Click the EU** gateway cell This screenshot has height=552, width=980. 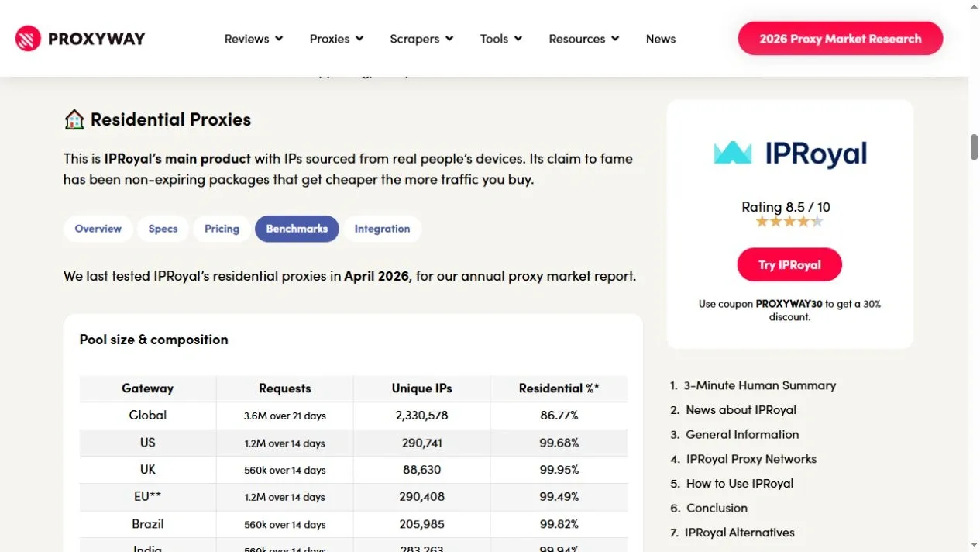[x=148, y=497]
